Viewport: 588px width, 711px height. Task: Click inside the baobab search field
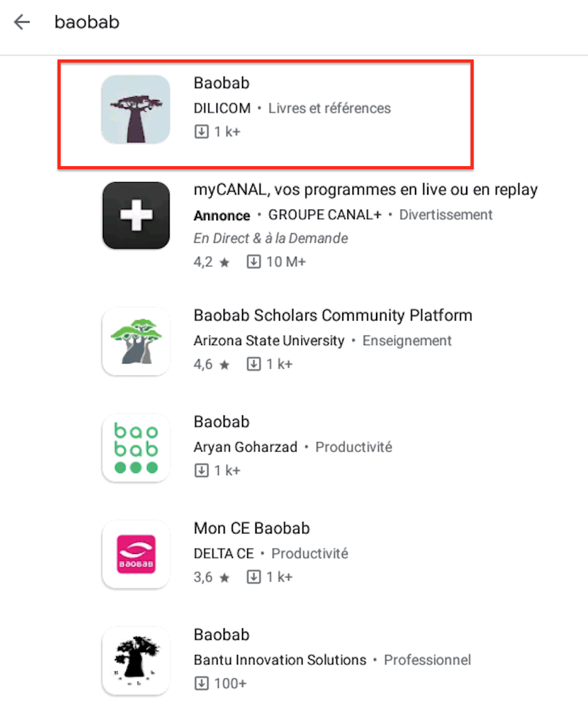(x=87, y=22)
